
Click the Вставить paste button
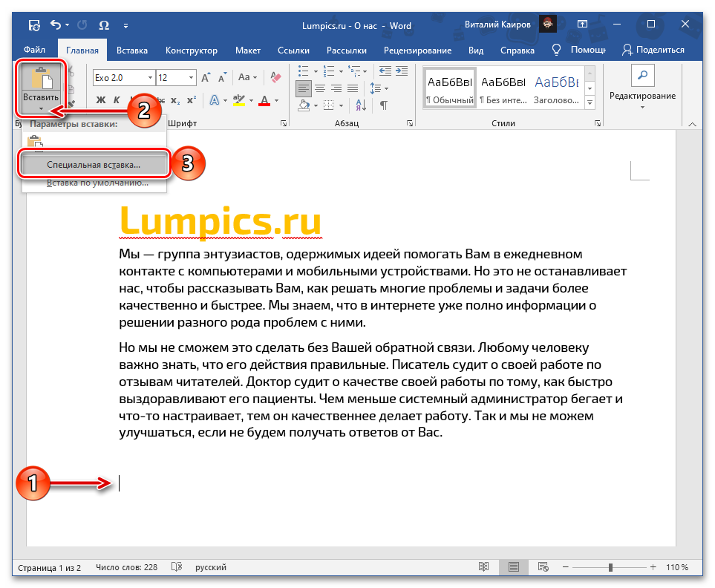coord(41,88)
